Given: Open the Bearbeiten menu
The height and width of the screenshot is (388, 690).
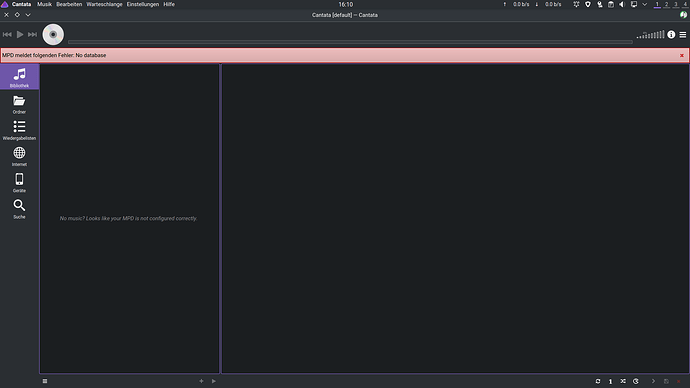Looking at the screenshot, I should pyautogui.click(x=69, y=4).
